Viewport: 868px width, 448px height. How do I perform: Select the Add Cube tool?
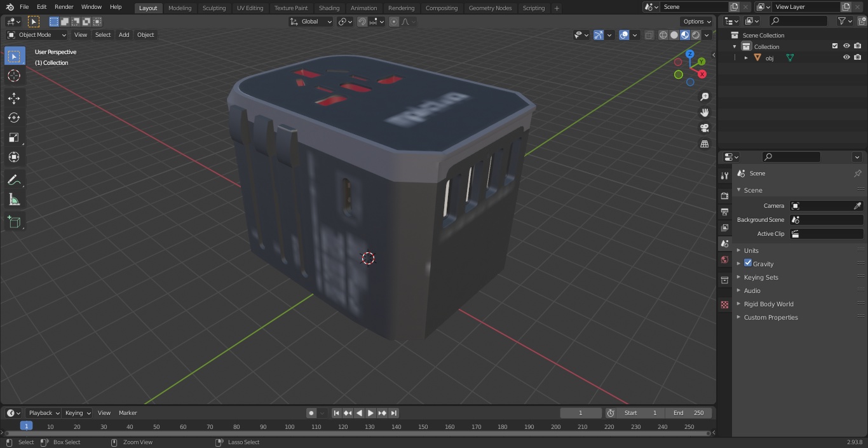tap(14, 222)
